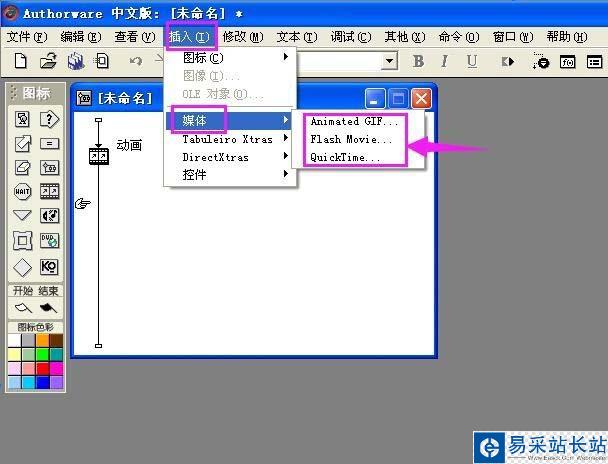Image resolution: width=608 pixels, height=464 pixels.
Task: Open the 帮助(H) menu
Action: tap(567, 37)
